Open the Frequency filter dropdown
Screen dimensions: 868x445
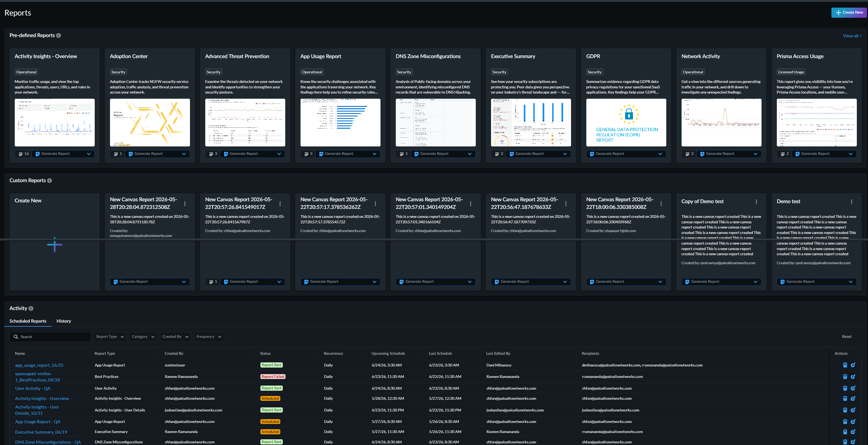point(209,336)
